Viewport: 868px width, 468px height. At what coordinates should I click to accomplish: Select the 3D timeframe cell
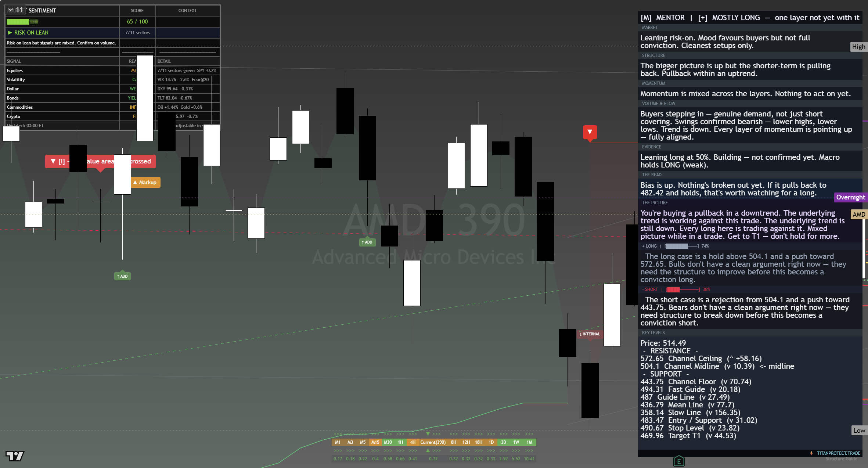tap(504, 442)
